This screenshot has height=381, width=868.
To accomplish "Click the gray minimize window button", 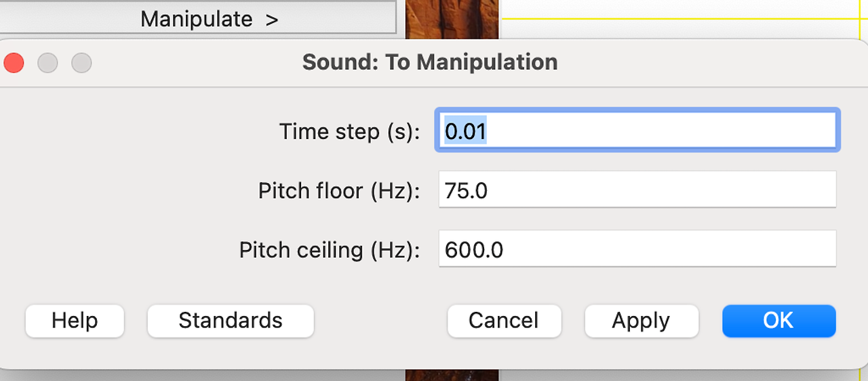I will (x=47, y=63).
